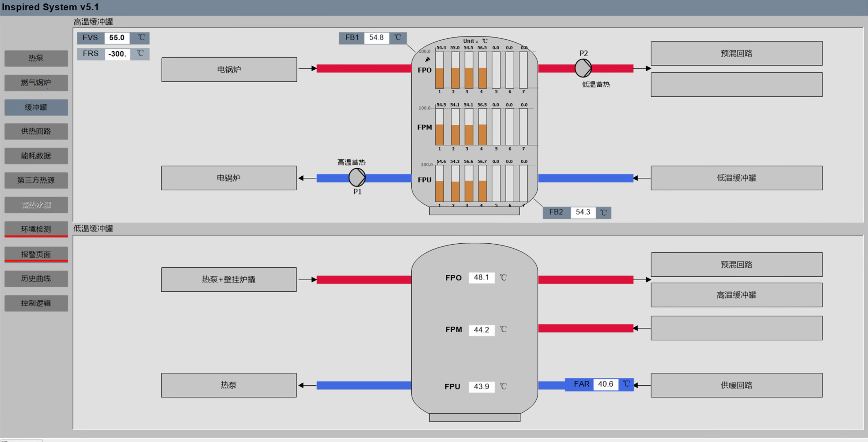Go to 能耗数据 page
The height and width of the screenshot is (442, 868).
[x=36, y=156]
